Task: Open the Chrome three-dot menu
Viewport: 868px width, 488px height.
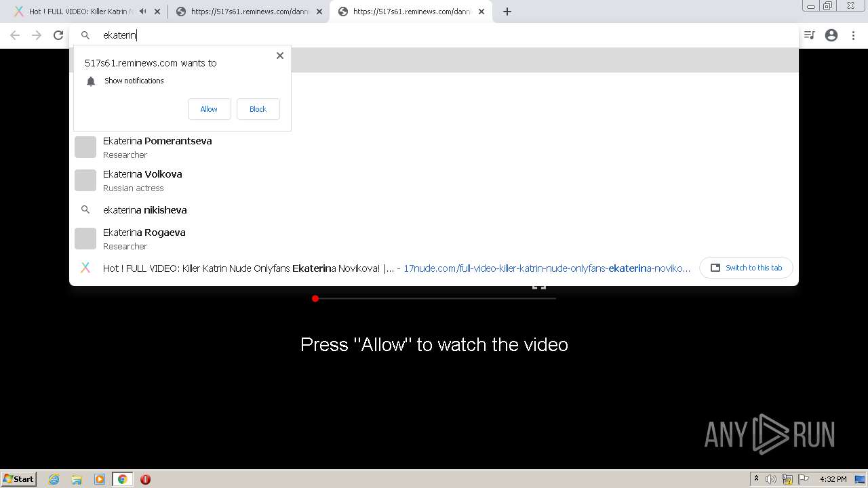Action: (854, 35)
